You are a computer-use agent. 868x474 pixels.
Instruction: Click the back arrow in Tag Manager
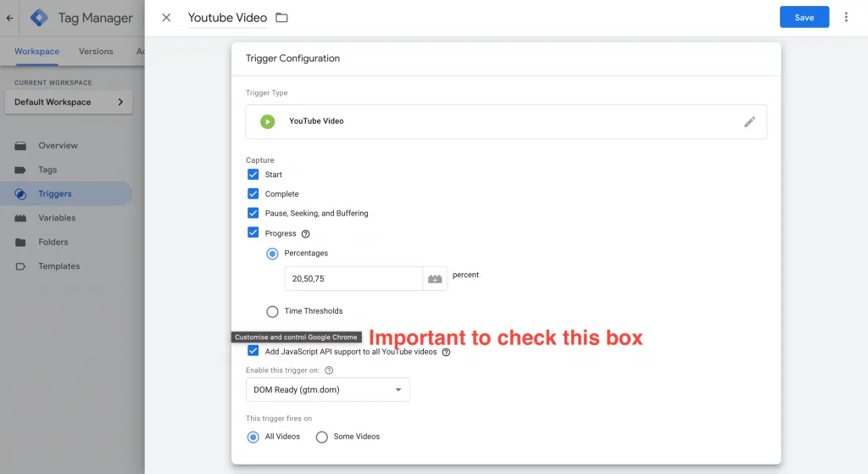[x=9, y=18]
